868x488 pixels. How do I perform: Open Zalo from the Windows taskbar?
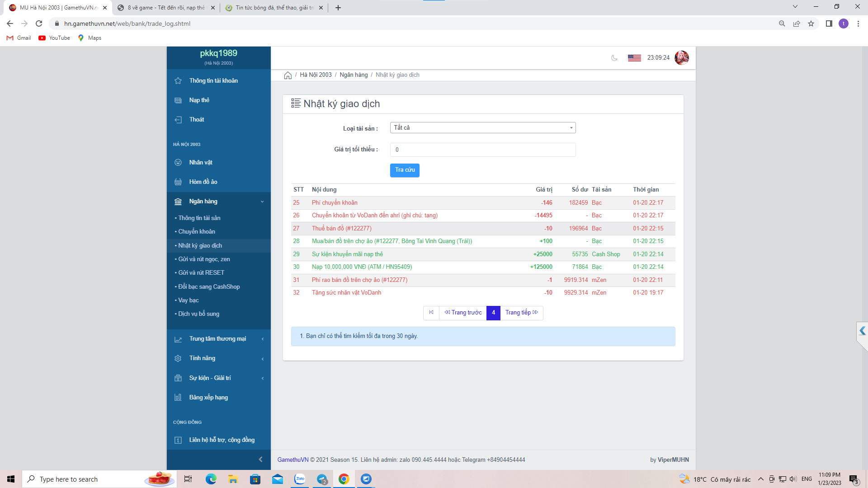[300, 479]
